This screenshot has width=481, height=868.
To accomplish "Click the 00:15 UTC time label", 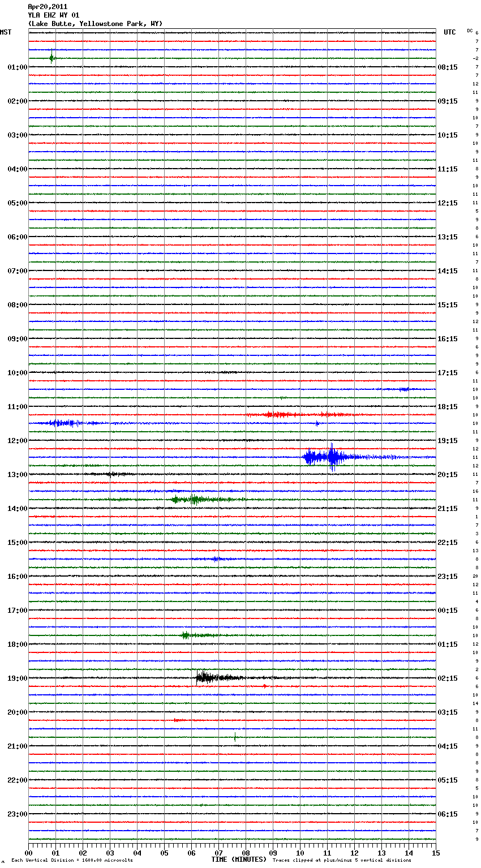I will point(448,611).
